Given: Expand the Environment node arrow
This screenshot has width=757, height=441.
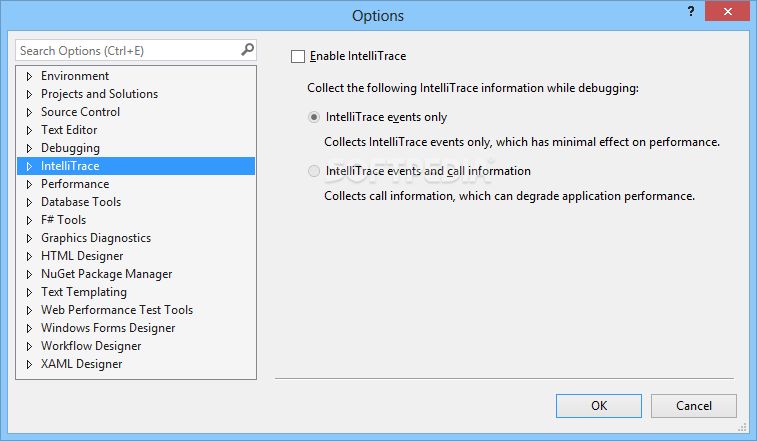Looking at the screenshot, I should tap(30, 76).
